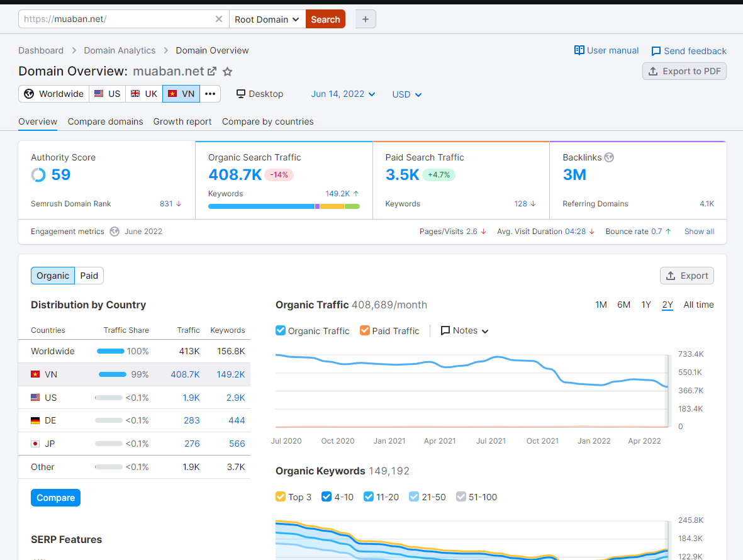This screenshot has width=743, height=560.
Task: Click the Desktop monitor icon
Action: click(241, 94)
